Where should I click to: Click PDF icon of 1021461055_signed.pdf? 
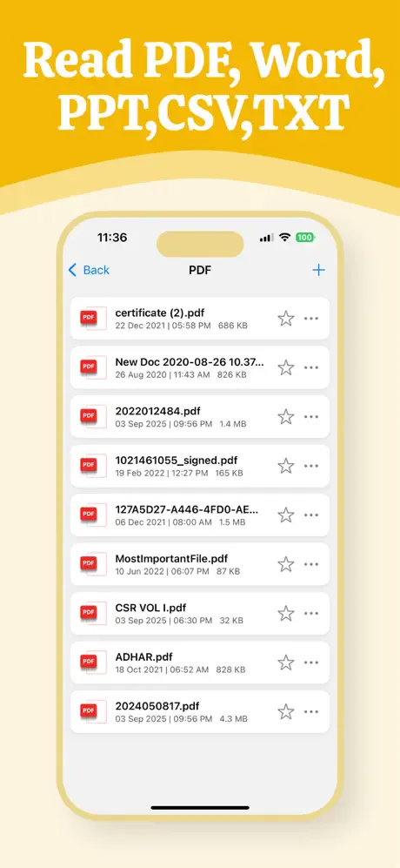pyautogui.click(x=93, y=466)
